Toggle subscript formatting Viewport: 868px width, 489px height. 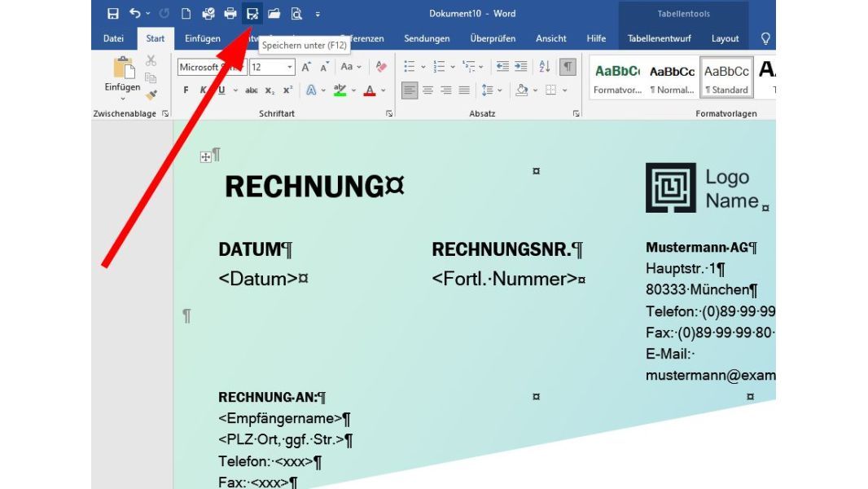tap(270, 90)
